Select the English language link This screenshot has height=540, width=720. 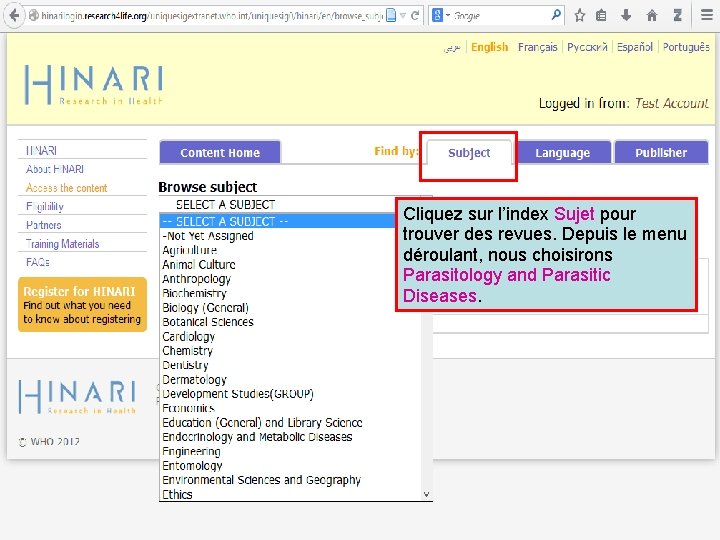[489, 47]
